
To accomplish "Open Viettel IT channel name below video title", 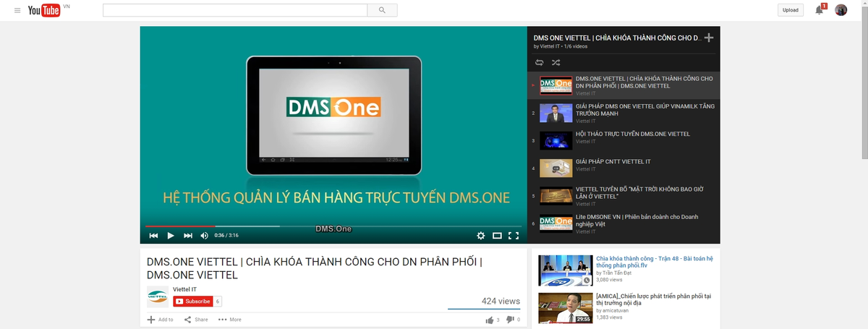I will point(184,289).
